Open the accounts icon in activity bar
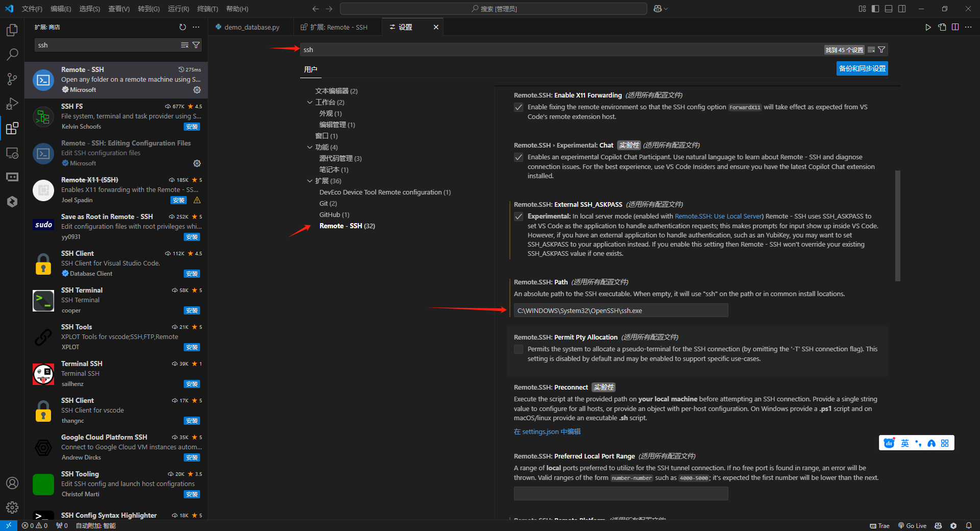The height and width of the screenshot is (531, 980). click(x=12, y=483)
